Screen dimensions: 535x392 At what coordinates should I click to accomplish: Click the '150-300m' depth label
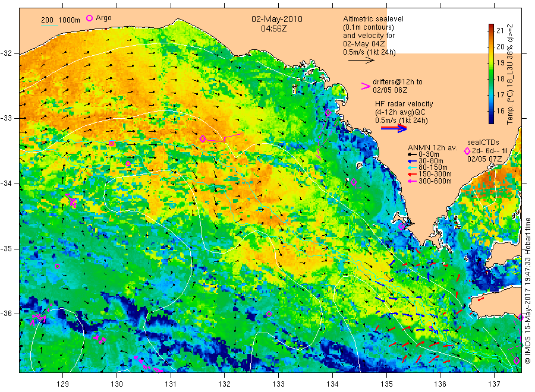pos(435,174)
